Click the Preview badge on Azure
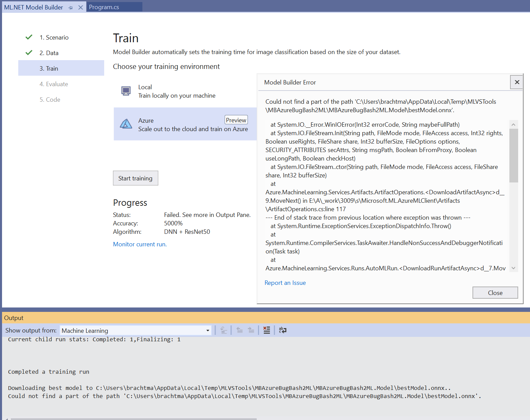The image size is (530, 420). pyautogui.click(x=236, y=120)
